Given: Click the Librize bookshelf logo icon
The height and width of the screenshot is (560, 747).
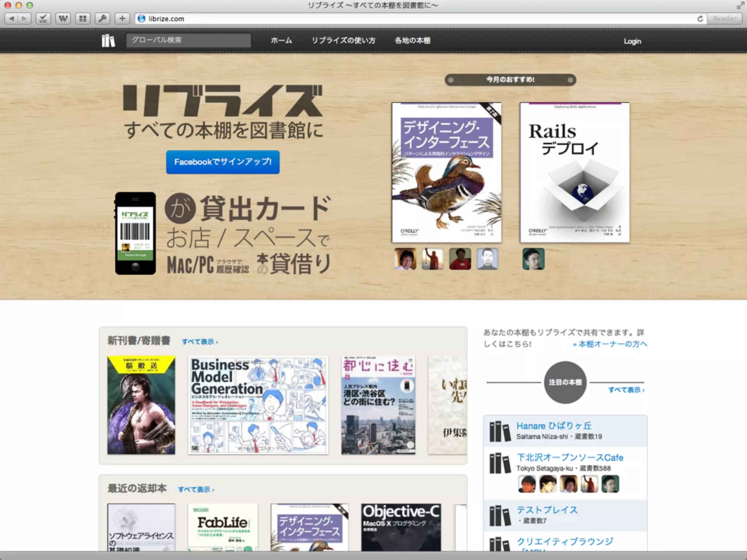Looking at the screenshot, I should [108, 40].
